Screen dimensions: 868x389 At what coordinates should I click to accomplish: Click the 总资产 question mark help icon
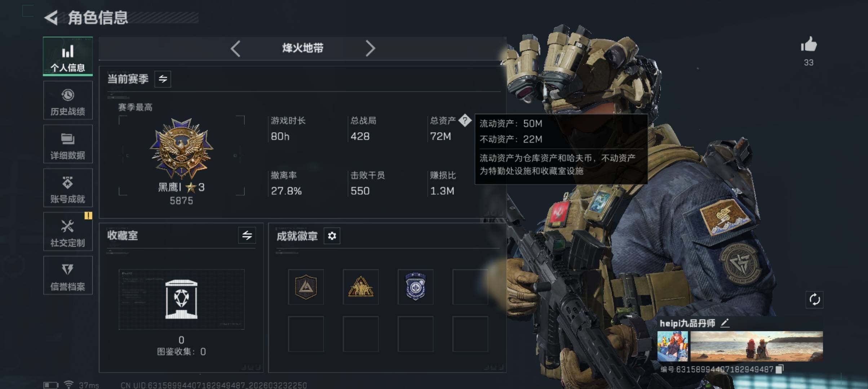pos(465,120)
